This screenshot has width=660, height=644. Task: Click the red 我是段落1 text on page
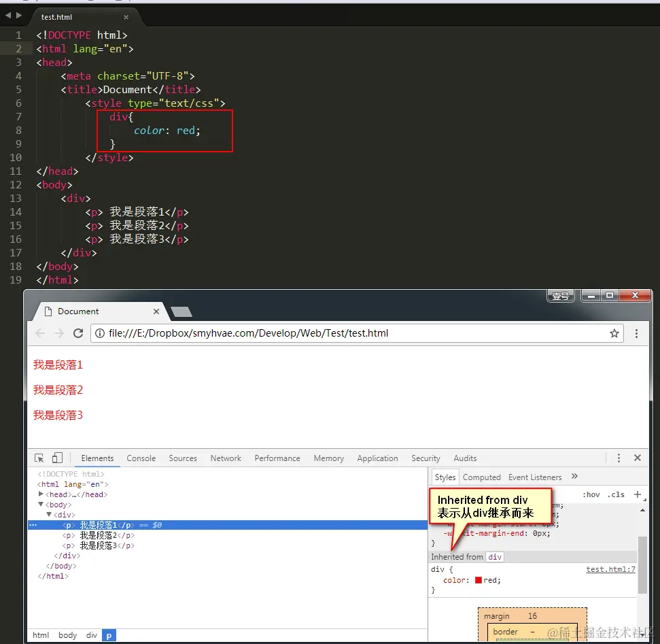click(x=58, y=365)
